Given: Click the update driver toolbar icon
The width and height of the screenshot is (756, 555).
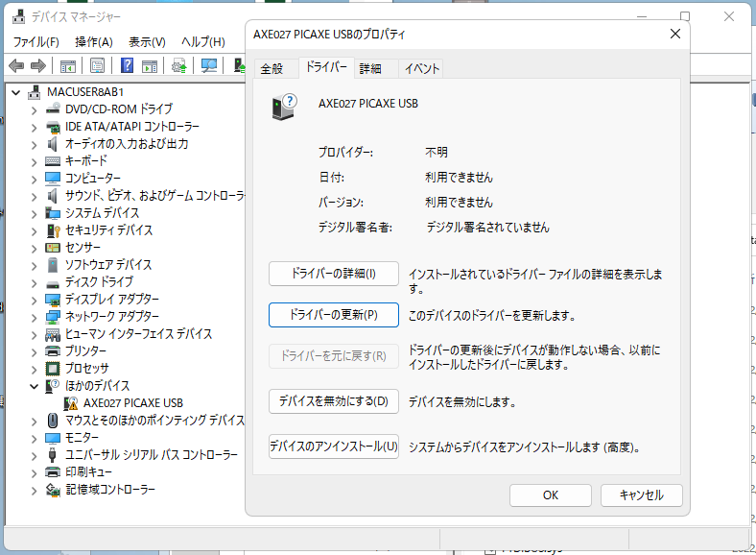Looking at the screenshot, I should click(x=178, y=66).
